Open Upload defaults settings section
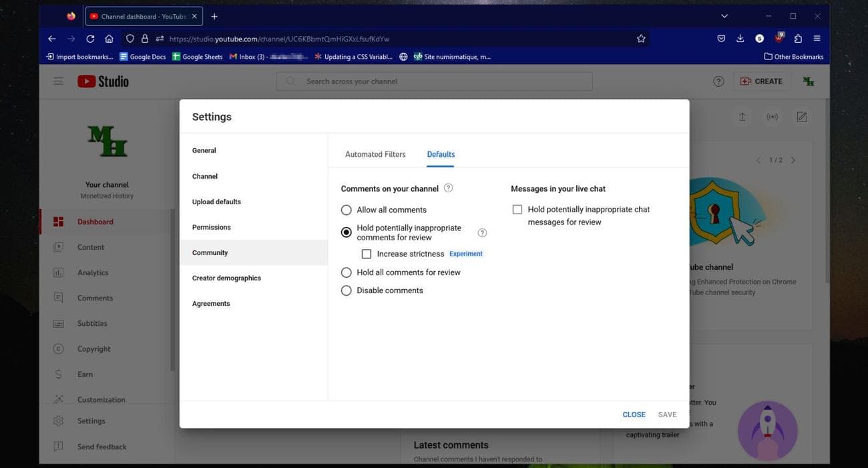The height and width of the screenshot is (468, 868). [216, 202]
